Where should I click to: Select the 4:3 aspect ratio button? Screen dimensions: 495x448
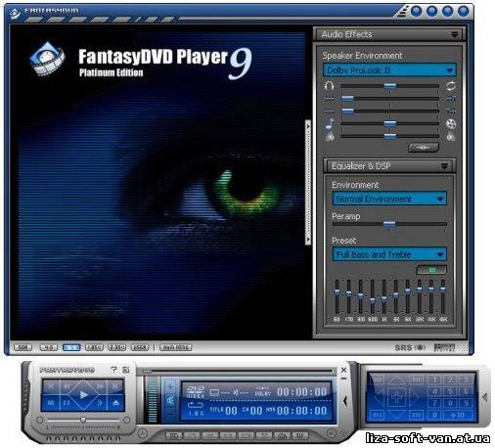(48, 347)
